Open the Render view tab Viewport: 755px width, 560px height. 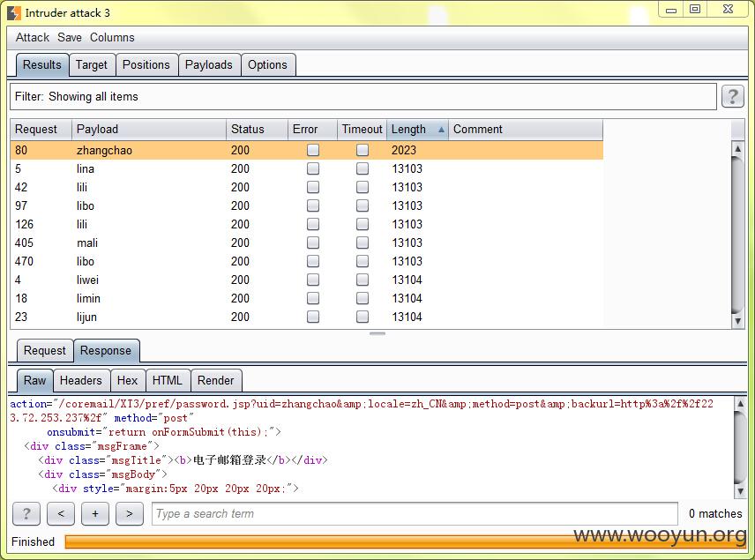pyautogui.click(x=216, y=380)
